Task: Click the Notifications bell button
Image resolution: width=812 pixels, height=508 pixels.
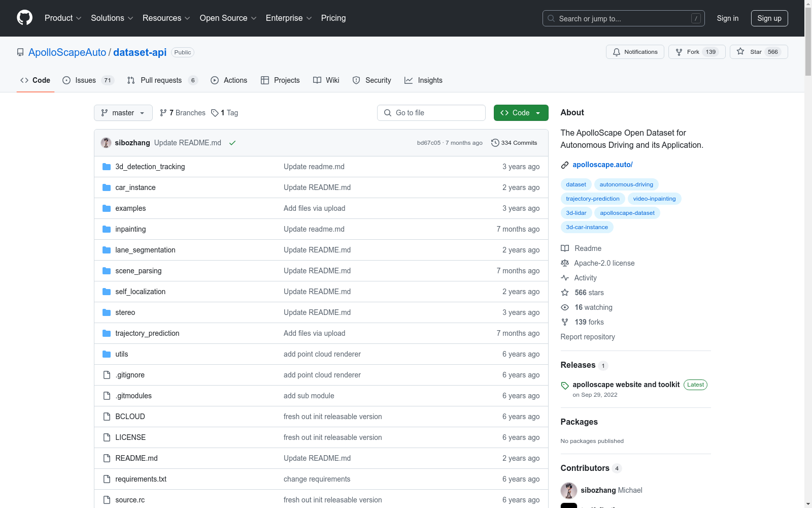Action: (635, 52)
